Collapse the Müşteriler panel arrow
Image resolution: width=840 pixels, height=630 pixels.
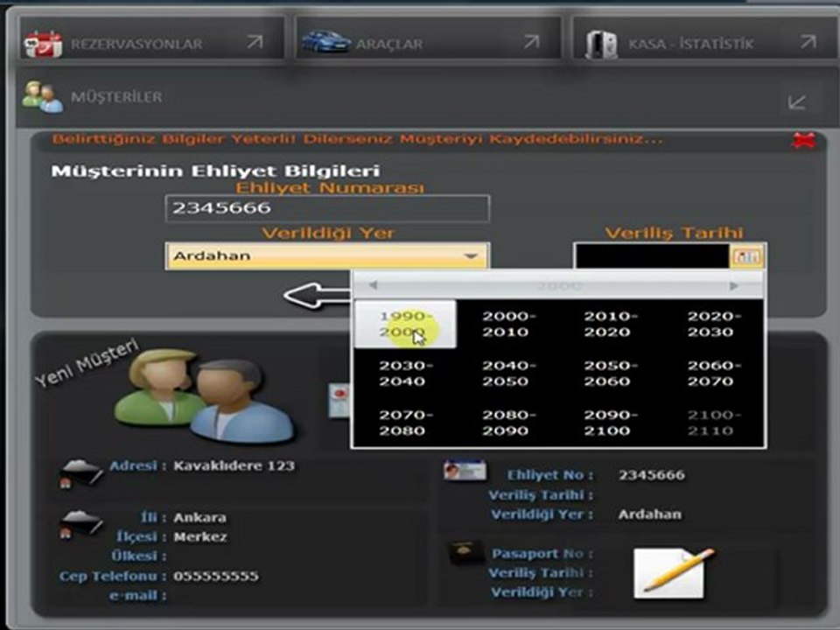(797, 102)
